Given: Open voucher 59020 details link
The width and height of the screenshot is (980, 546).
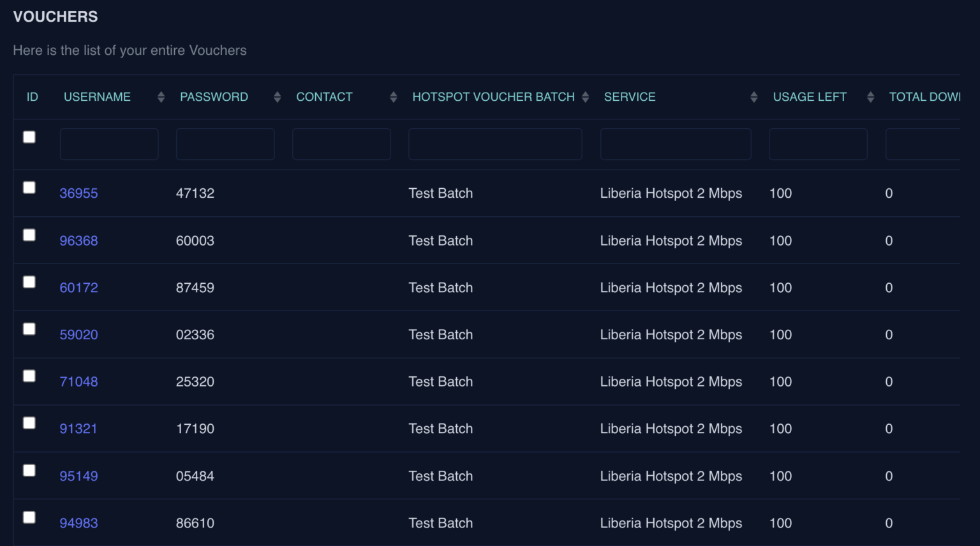Looking at the screenshot, I should [x=78, y=334].
